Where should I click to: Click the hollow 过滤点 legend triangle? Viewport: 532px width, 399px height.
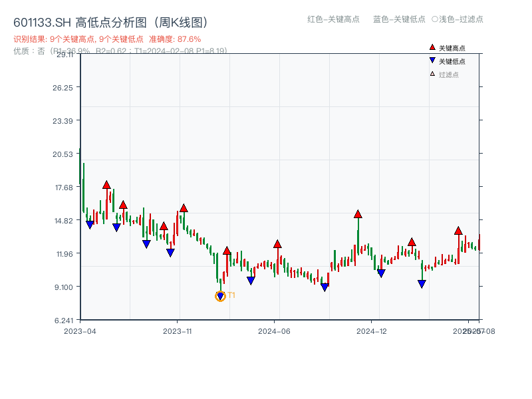(432, 74)
